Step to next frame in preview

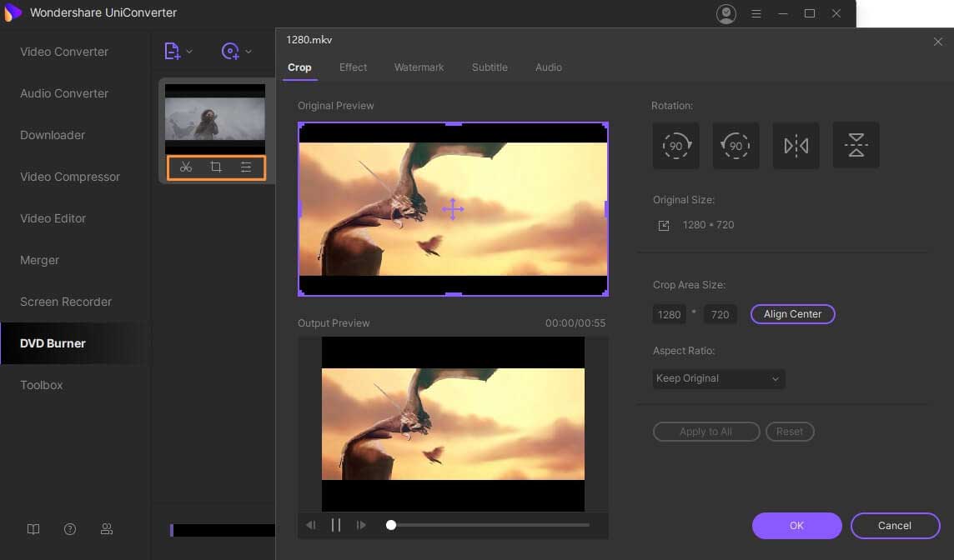(x=361, y=525)
